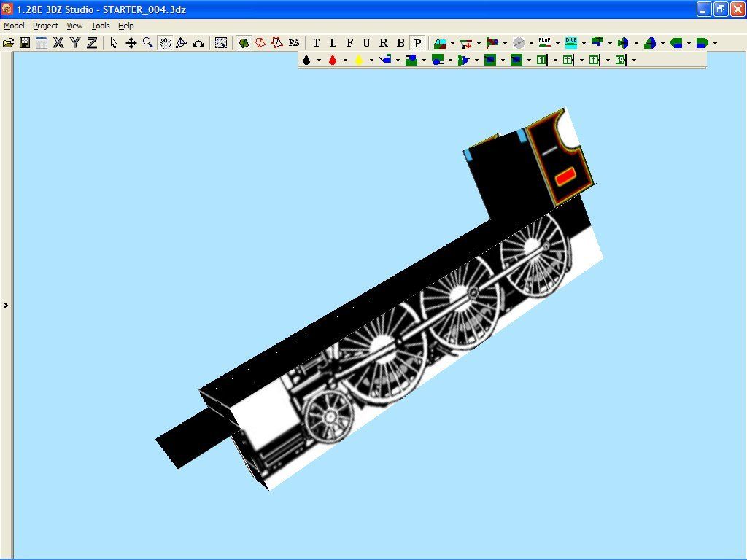
Task: Click the landing gear down-arrow icon
Action: point(466,43)
